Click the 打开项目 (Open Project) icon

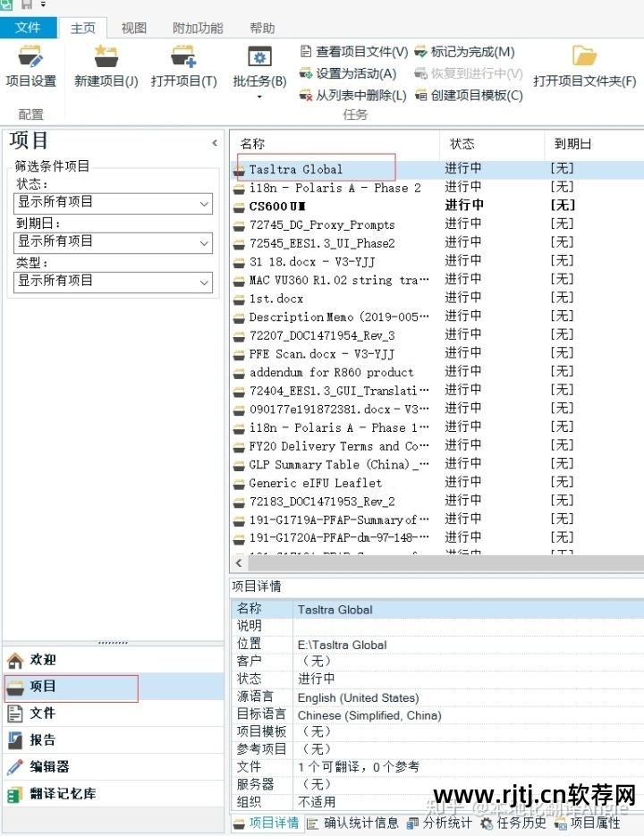pos(183,59)
